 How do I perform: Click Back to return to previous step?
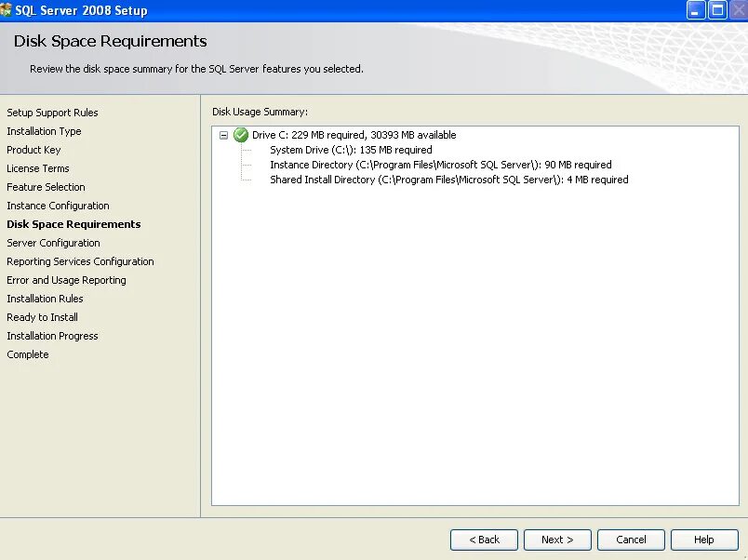[484, 539]
